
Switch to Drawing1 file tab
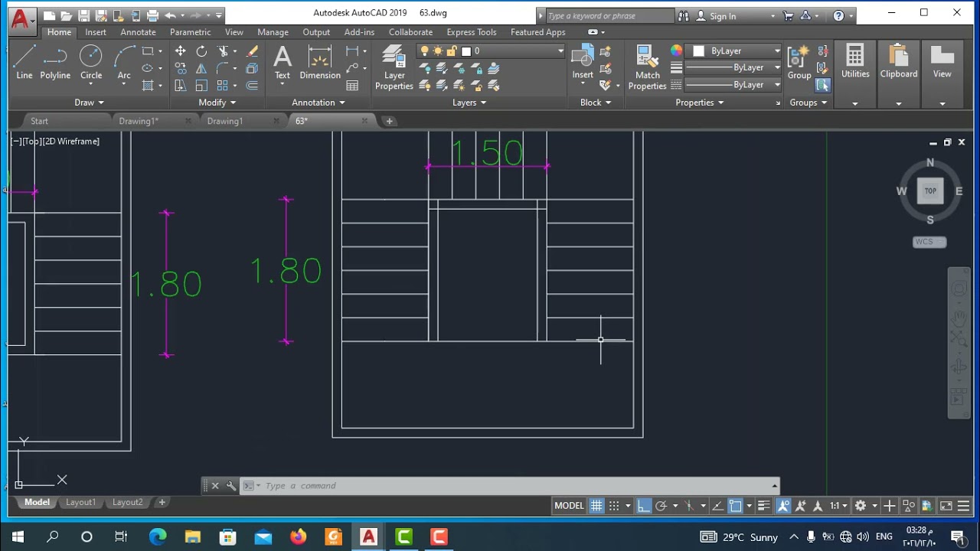[224, 121]
